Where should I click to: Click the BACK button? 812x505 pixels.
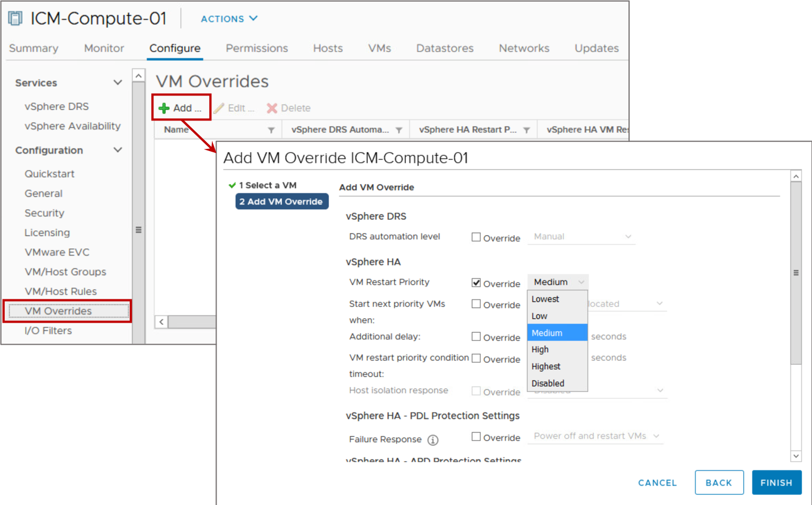point(719,482)
